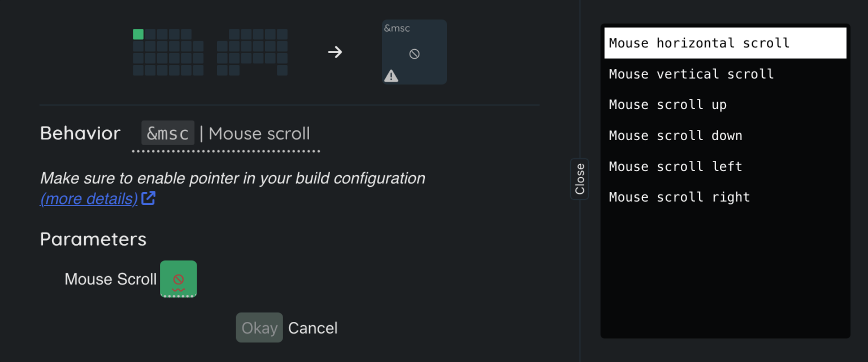This screenshot has width=868, height=362.
Task: Click the vertical Close tab on panel
Action: point(580,179)
